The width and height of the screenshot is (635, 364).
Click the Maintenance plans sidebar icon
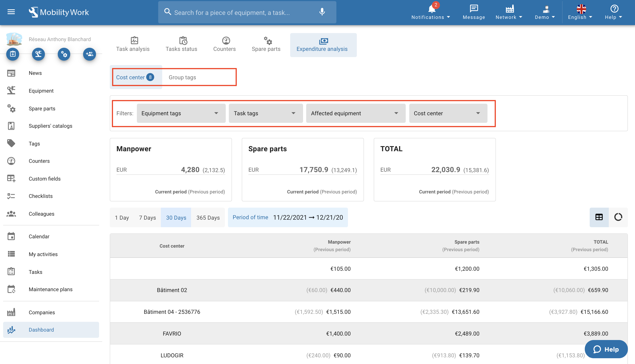[11, 289]
